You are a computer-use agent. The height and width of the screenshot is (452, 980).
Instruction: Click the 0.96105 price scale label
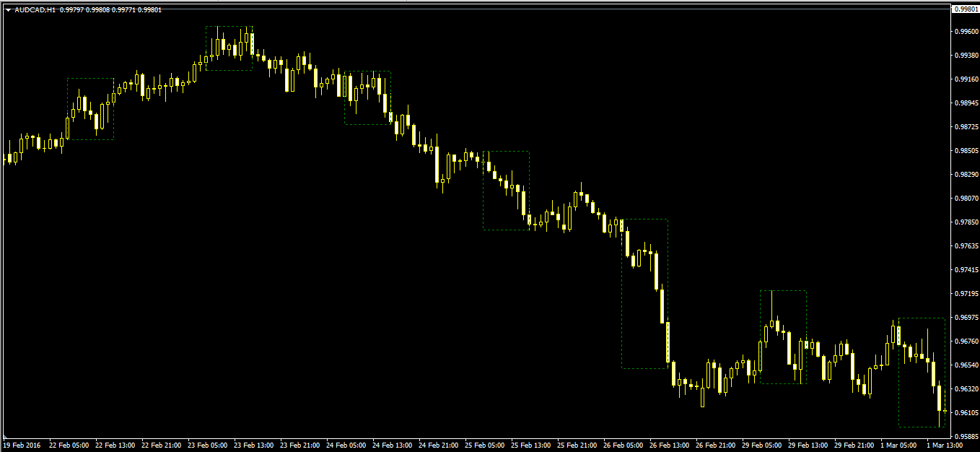pyautogui.click(x=968, y=412)
